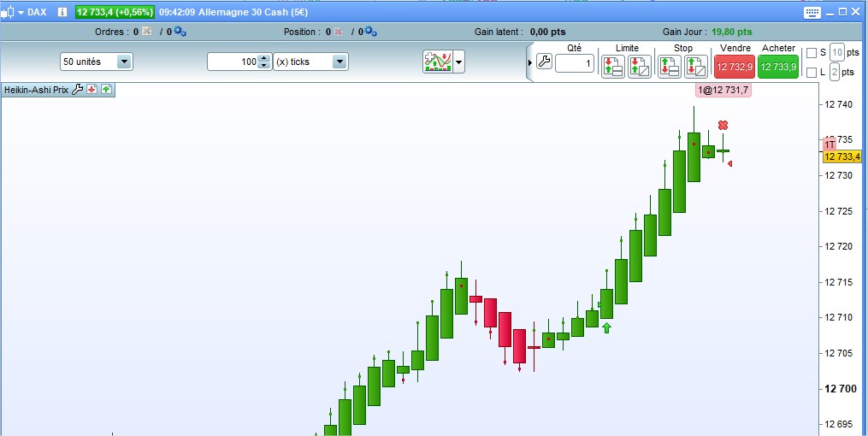
Task: Click the S 10 pts field
Action: 837,53
